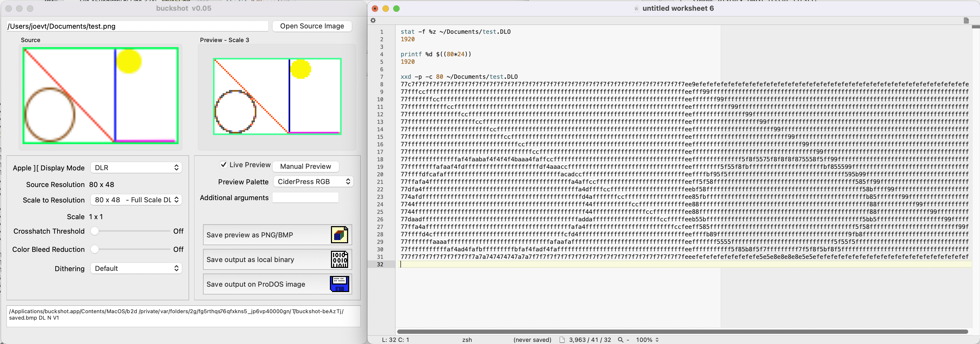The height and width of the screenshot is (344, 980).
Task: Click the Open Source Image button
Action: pyautogui.click(x=312, y=26)
